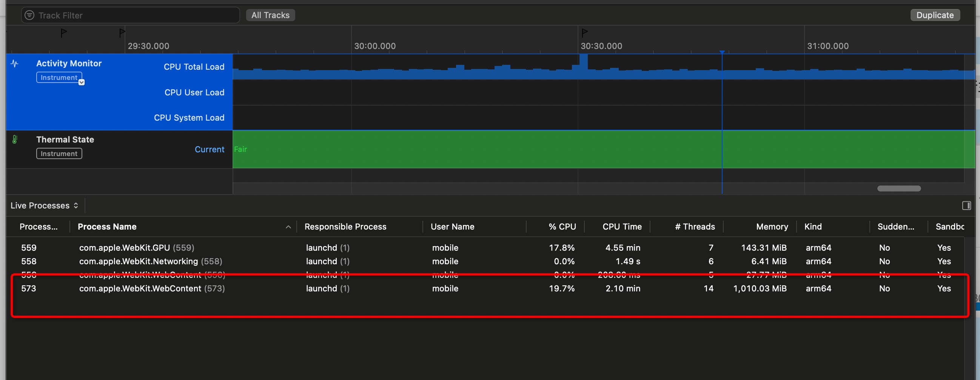Select the flag near 30:30.000

[585, 33]
